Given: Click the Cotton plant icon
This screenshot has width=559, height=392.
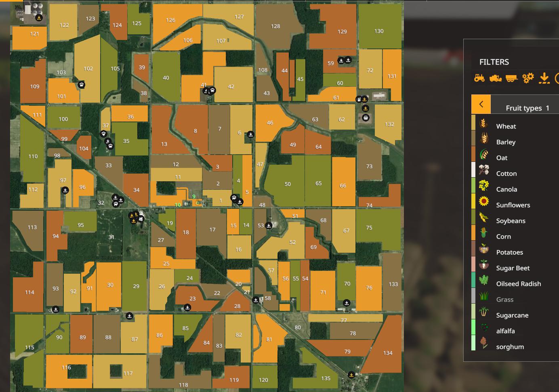Looking at the screenshot, I should pos(483,170).
